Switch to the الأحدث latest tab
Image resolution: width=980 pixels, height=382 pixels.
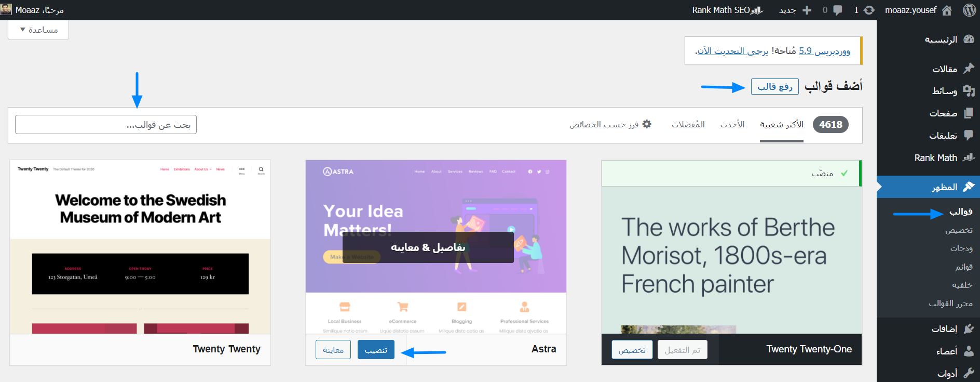(732, 124)
